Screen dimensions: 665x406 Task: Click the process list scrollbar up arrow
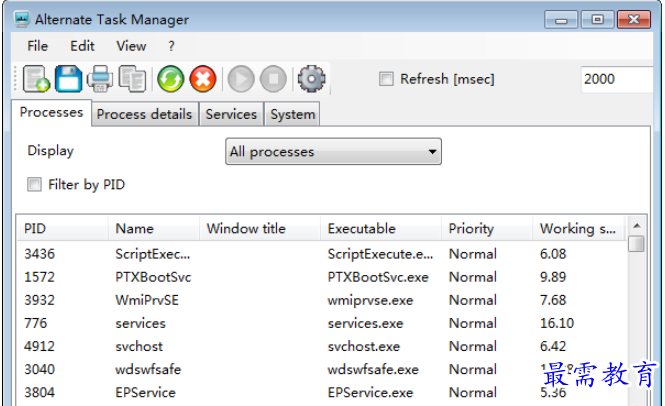(x=637, y=226)
